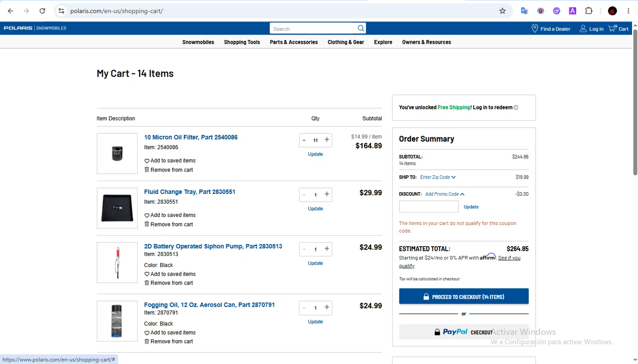638x364 pixels.
Task: Open Find a Dealer locator
Action: 551,29
